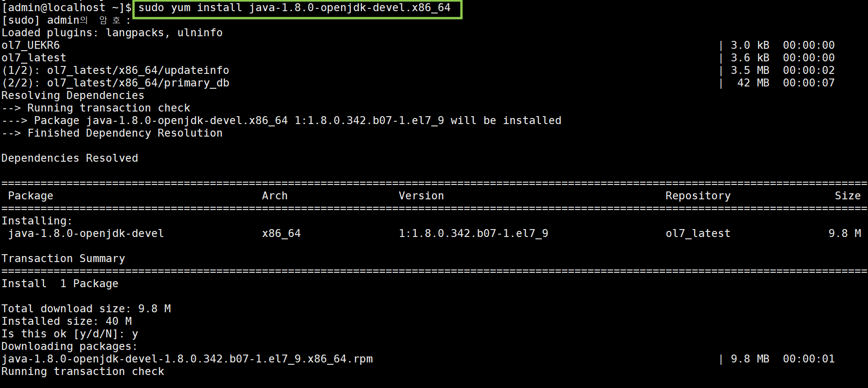This screenshot has width=868, height=388.
Task: Click 'Loaded plugins: langpacks, ulninfo' line
Action: point(112,33)
